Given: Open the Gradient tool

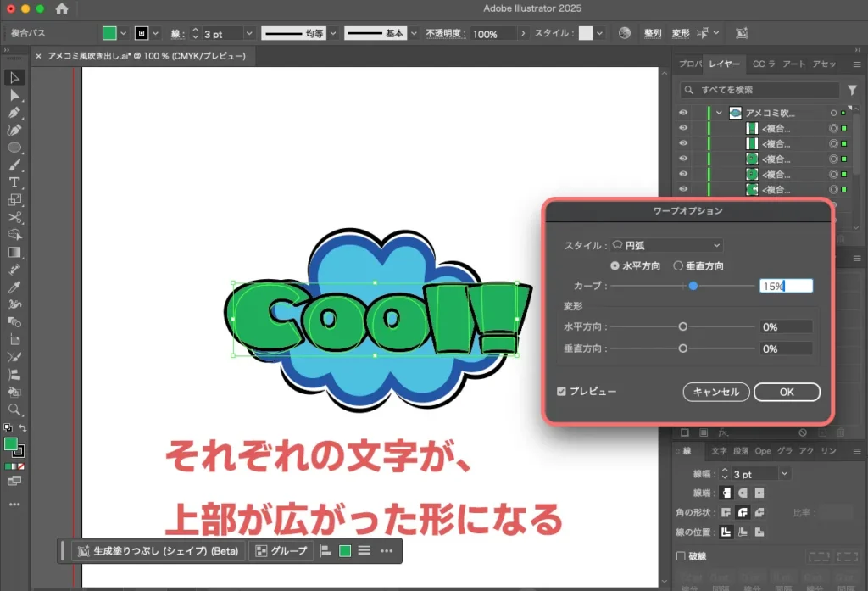Looking at the screenshot, I should pyautogui.click(x=13, y=252).
